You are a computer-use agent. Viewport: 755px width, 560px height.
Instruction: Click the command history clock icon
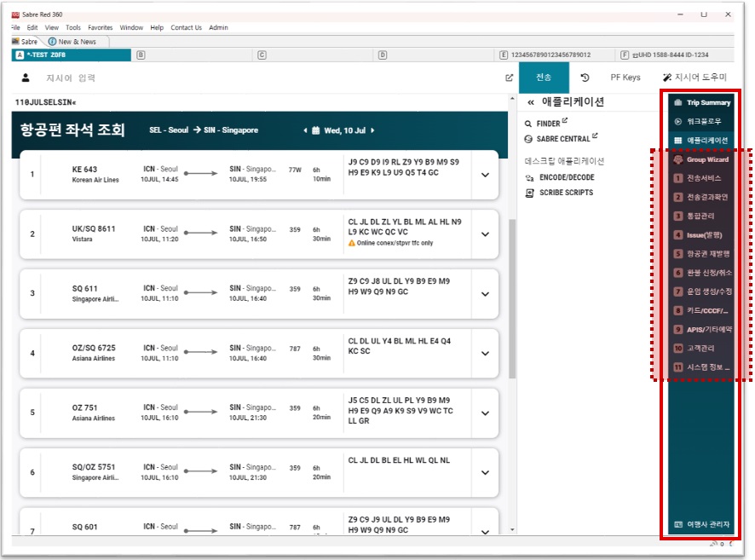click(x=585, y=78)
